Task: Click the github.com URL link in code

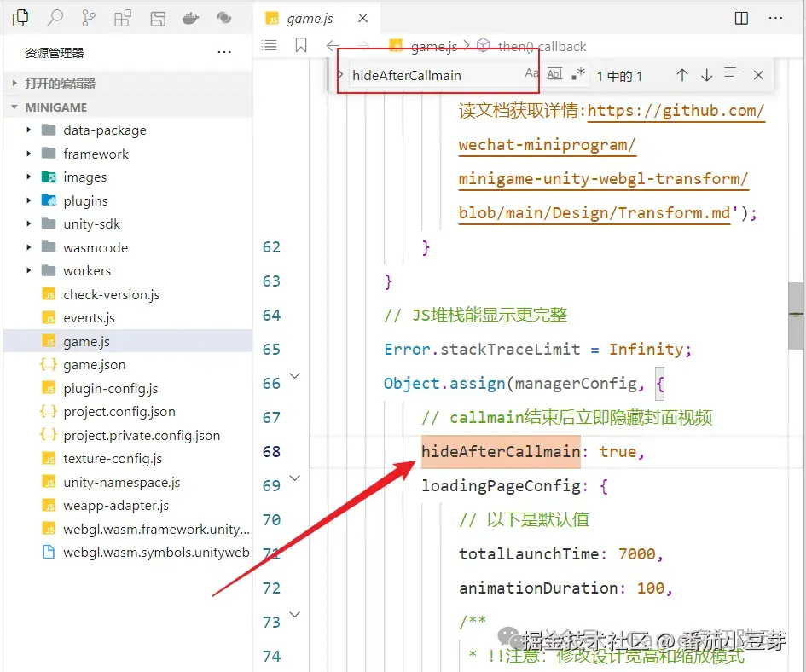Action: pyautogui.click(x=676, y=111)
